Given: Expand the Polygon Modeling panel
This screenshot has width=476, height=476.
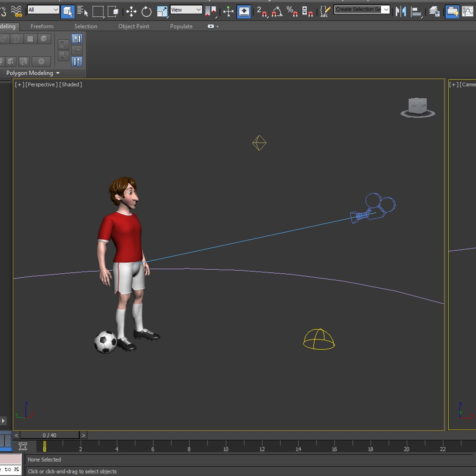Looking at the screenshot, I should pyautogui.click(x=33, y=73).
